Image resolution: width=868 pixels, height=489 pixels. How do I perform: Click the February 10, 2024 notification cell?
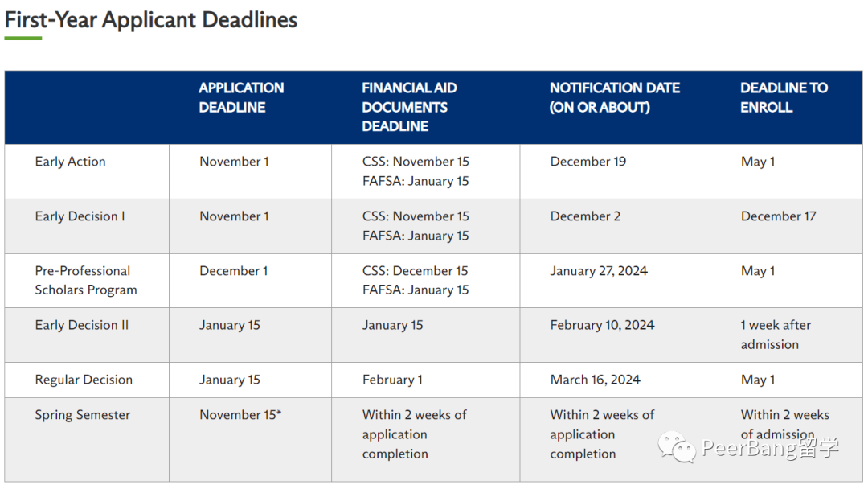602,325
